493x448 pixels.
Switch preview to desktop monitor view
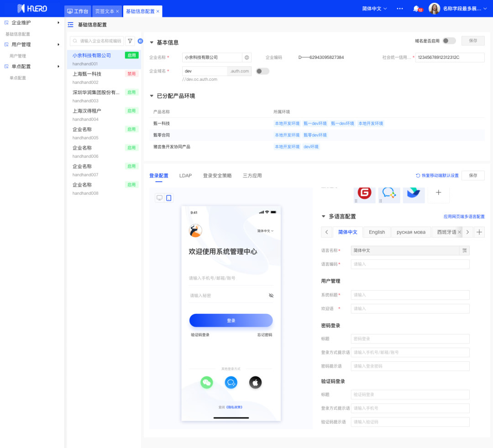coord(159,198)
